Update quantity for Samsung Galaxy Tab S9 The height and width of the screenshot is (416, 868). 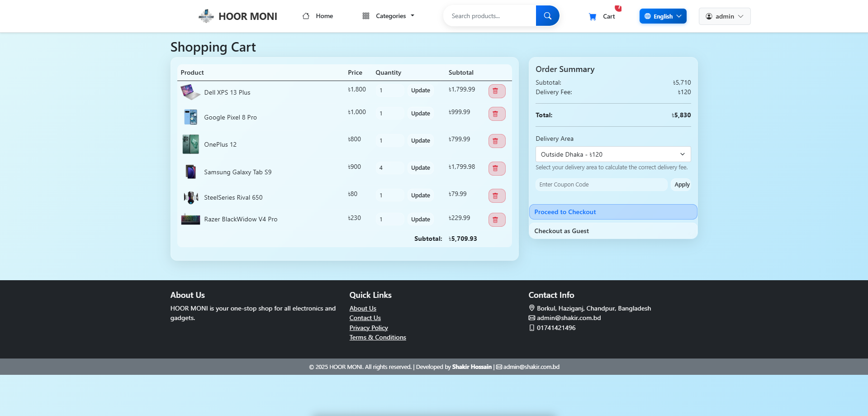point(420,168)
